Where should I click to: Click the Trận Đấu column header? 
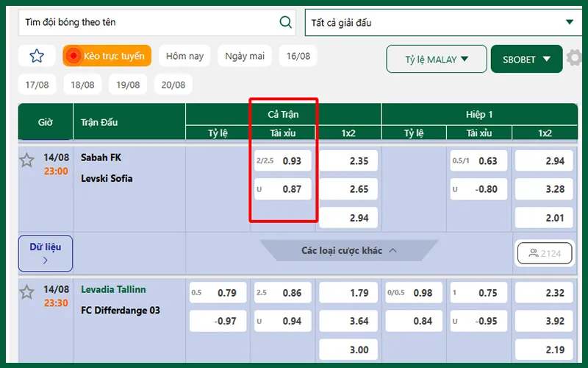tap(129, 122)
